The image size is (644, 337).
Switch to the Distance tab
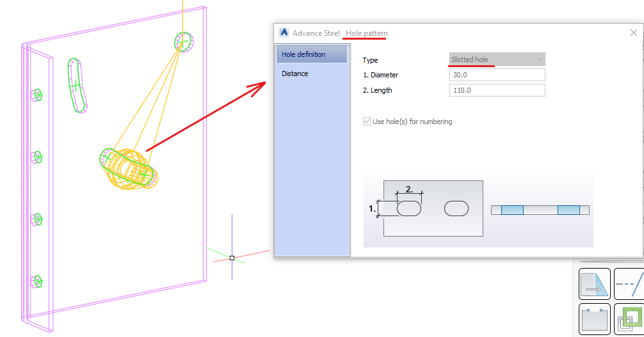pos(295,74)
